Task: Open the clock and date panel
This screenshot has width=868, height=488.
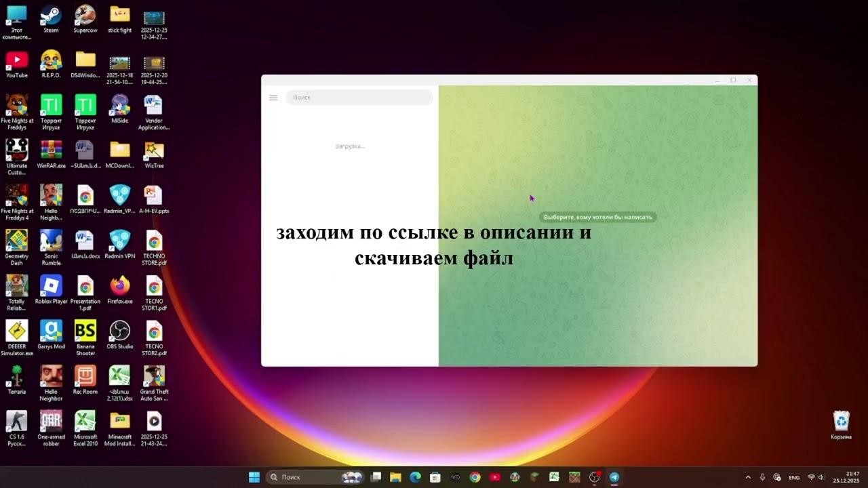Action: click(x=847, y=477)
